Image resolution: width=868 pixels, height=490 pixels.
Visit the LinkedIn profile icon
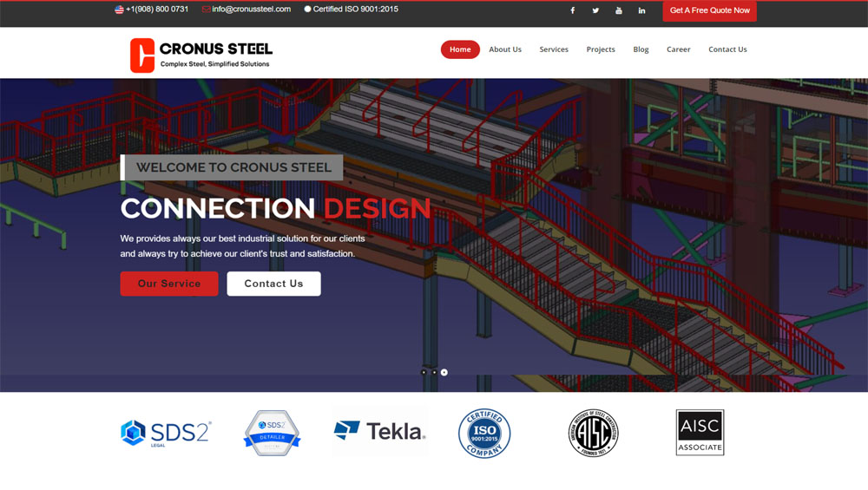coord(641,10)
